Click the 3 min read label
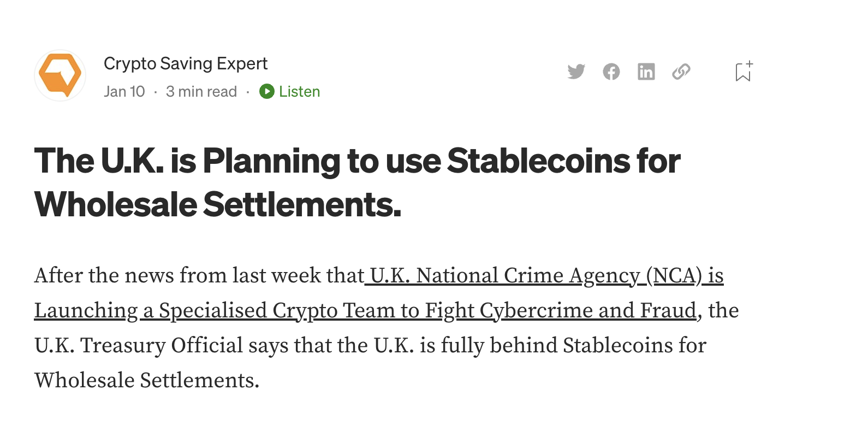The image size is (868, 437). pyautogui.click(x=201, y=91)
